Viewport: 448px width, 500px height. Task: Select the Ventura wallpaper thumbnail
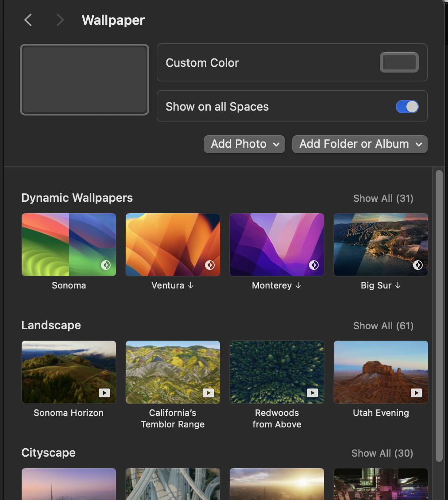point(173,245)
